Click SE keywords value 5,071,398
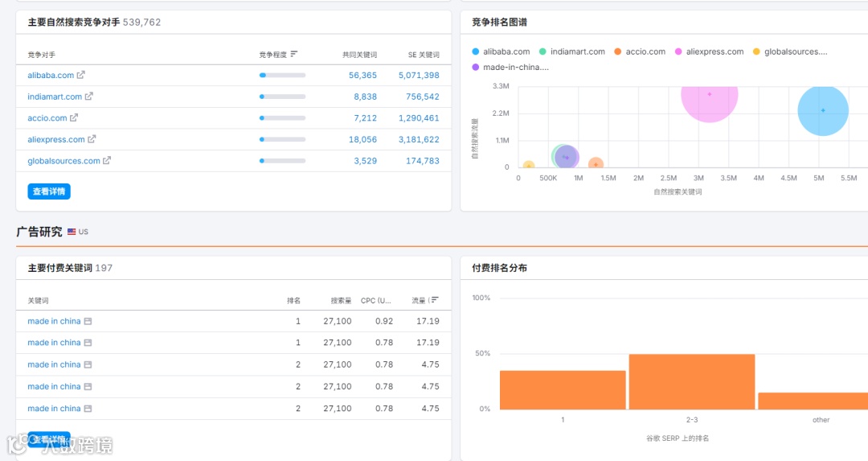This screenshot has height=461, width=868. 419,76
